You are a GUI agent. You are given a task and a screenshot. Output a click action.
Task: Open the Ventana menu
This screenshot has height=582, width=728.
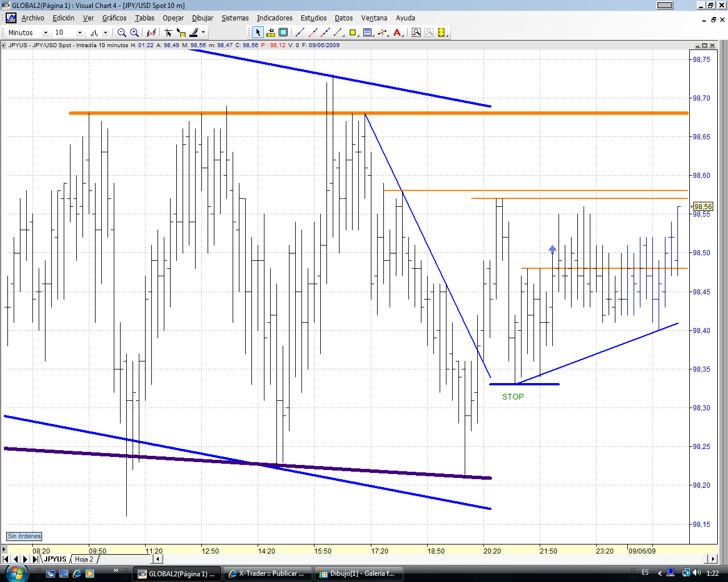tap(374, 18)
